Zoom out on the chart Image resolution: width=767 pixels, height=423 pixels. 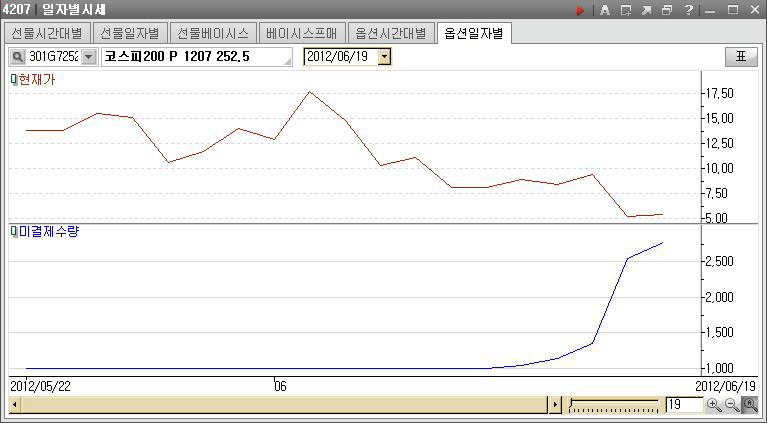pos(731,405)
